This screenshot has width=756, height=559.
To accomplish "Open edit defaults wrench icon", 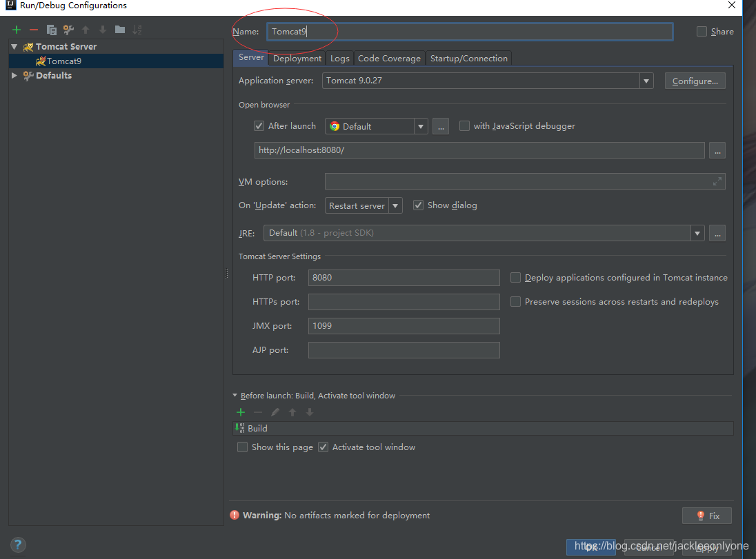I will pyautogui.click(x=68, y=30).
